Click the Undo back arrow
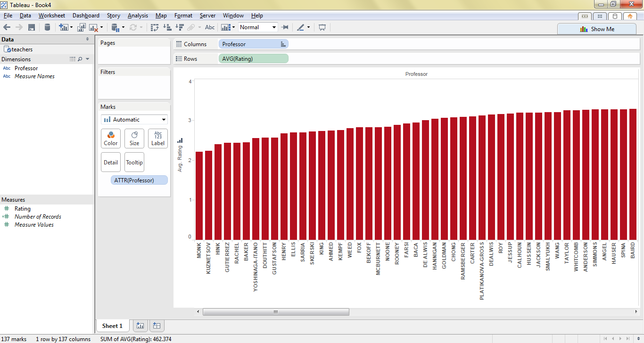 pyautogui.click(x=7, y=27)
